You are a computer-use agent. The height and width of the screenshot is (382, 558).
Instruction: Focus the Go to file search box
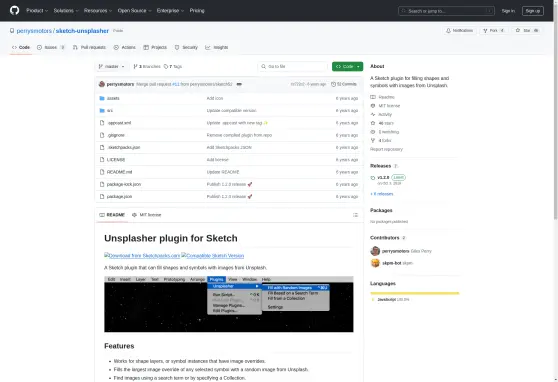[293, 67]
